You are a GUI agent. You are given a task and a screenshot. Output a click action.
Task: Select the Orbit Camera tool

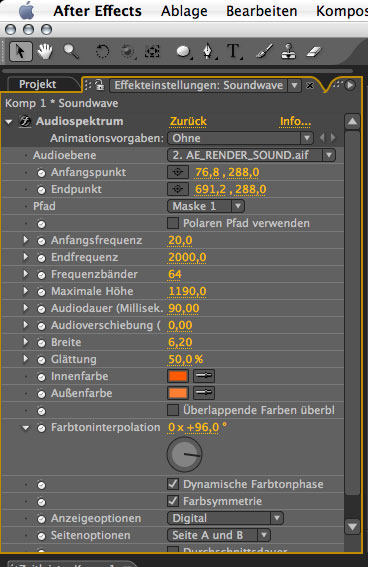coord(128,51)
